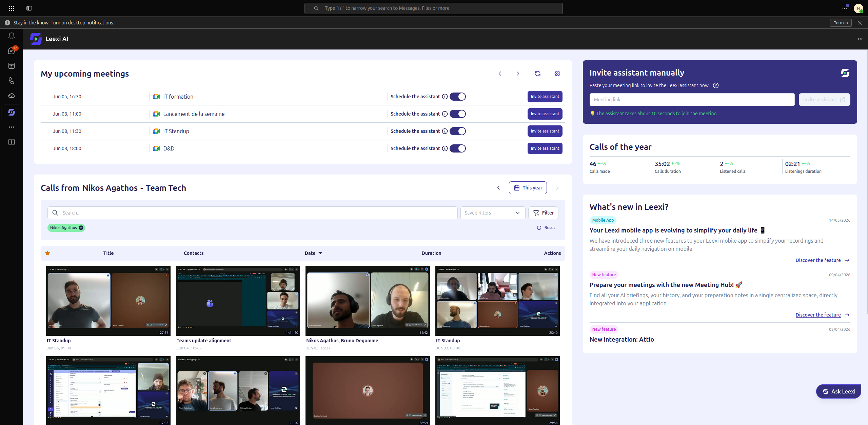Go to next calls period
Image resolution: width=868 pixels, height=425 pixels.
[557, 188]
